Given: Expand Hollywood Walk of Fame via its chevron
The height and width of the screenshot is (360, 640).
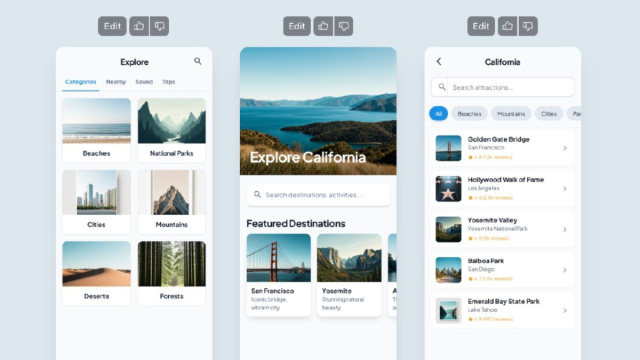Looking at the screenshot, I should click(x=565, y=189).
